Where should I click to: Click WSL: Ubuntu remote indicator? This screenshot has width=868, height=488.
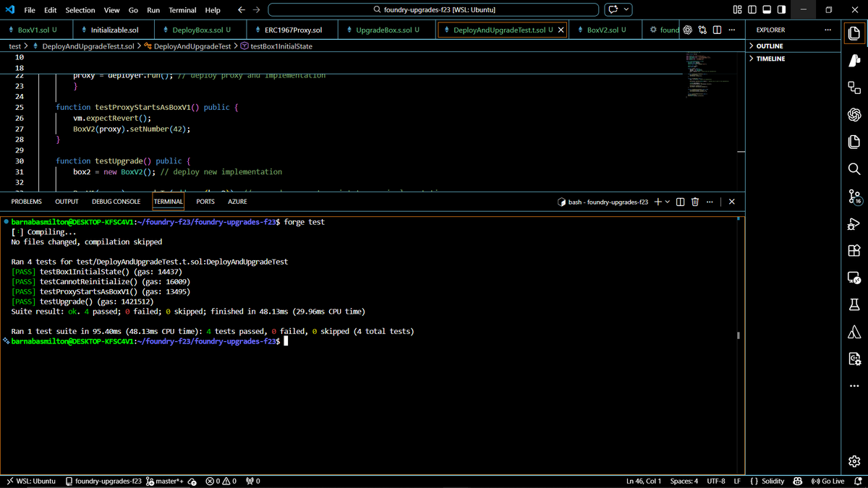[x=30, y=481]
